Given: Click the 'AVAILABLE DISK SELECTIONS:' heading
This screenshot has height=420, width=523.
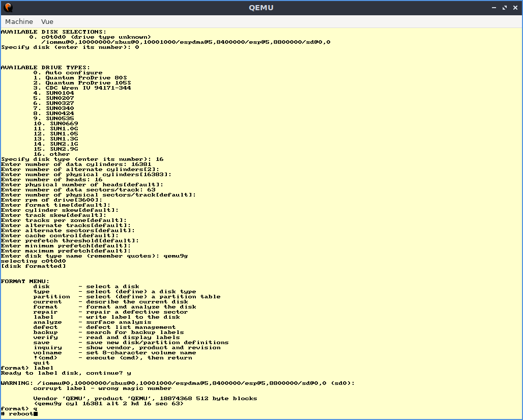Looking at the screenshot, I should pyautogui.click(x=53, y=32).
